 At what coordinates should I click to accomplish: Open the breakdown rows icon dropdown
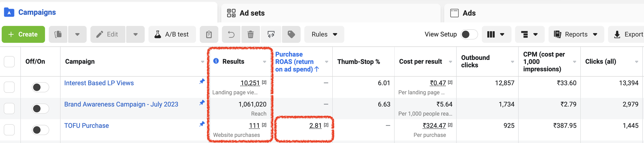point(529,34)
